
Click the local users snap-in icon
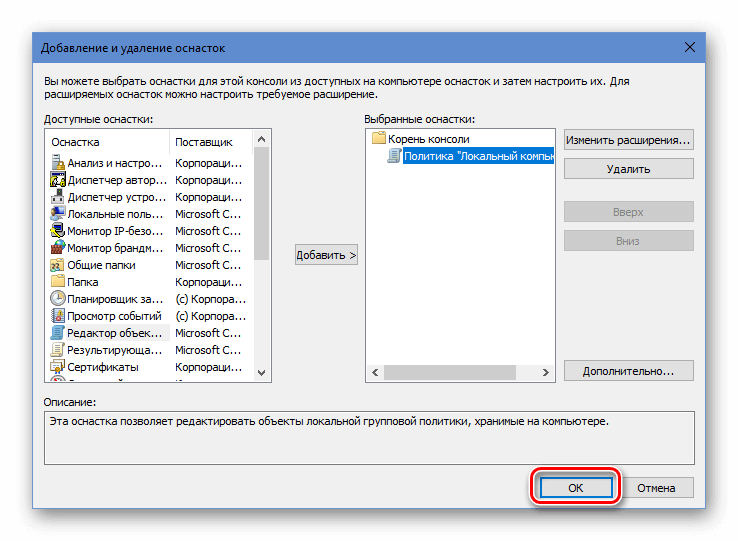(57, 214)
